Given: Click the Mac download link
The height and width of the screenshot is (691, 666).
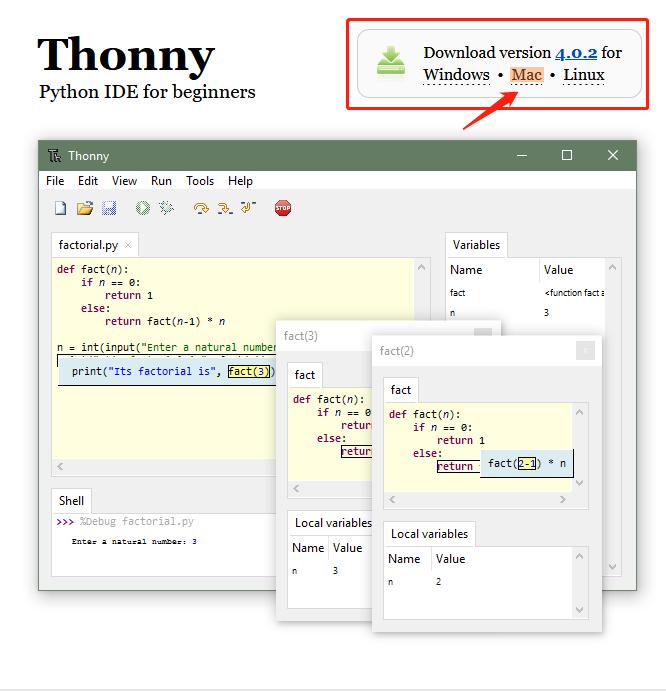Looking at the screenshot, I should pyautogui.click(x=526, y=75).
